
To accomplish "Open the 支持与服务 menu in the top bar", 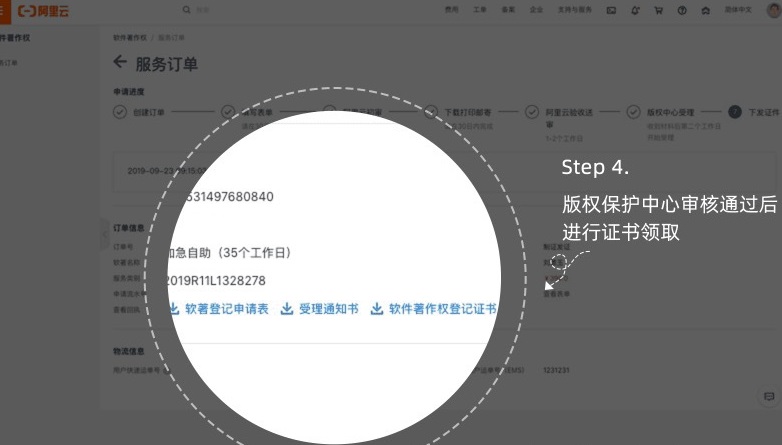I will (x=575, y=9).
